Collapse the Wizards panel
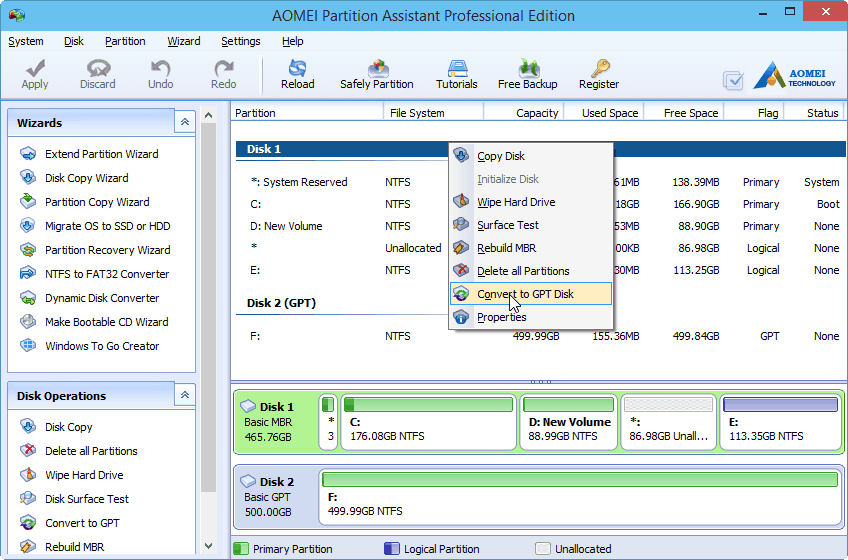 pyautogui.click(x=184, y=122)
